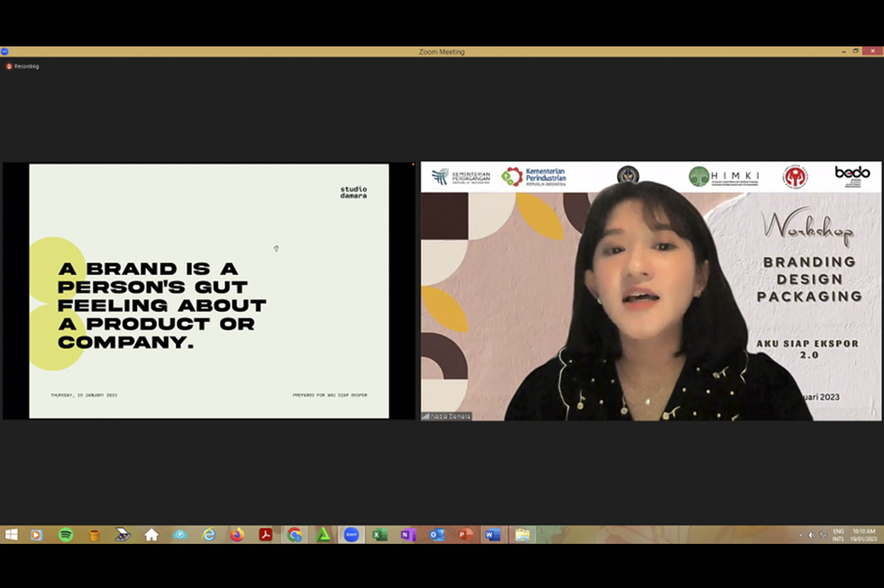Open Firefox from the taskbar
884x588 pixels.
[x=237, y=534]
